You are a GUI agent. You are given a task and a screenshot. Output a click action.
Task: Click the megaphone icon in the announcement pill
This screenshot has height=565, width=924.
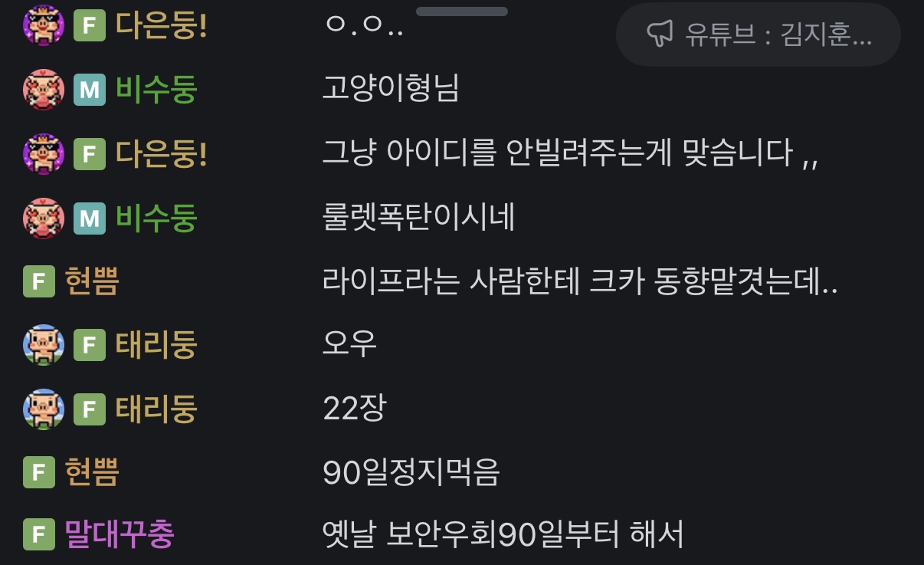pyautogui.click(x=660, y=34)
